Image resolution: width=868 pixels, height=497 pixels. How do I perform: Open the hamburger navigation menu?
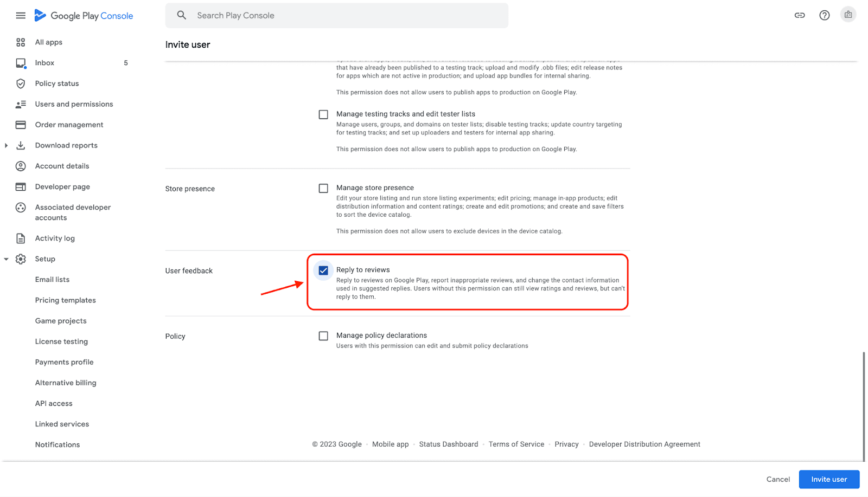click(x=21, y=16)
